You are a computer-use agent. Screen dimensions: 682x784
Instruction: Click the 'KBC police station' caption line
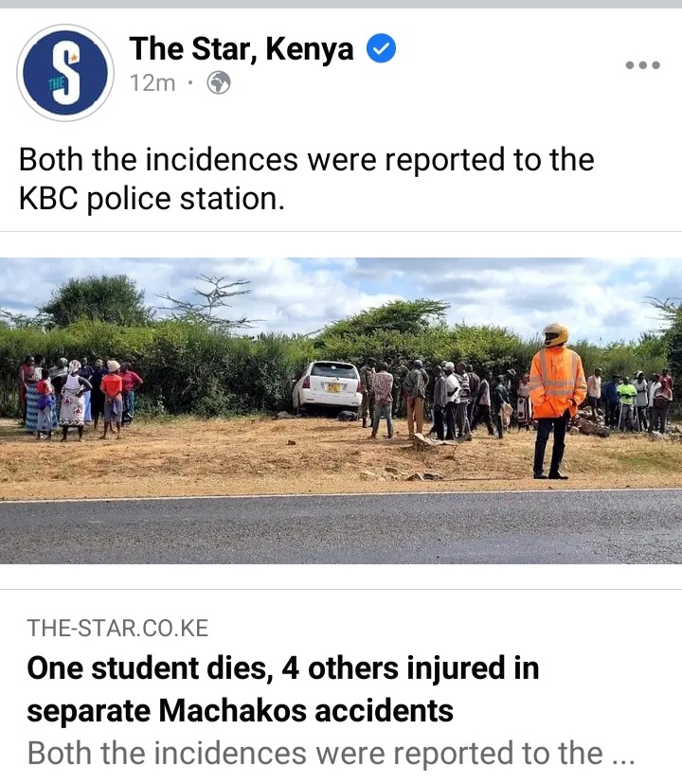(152, 199)
